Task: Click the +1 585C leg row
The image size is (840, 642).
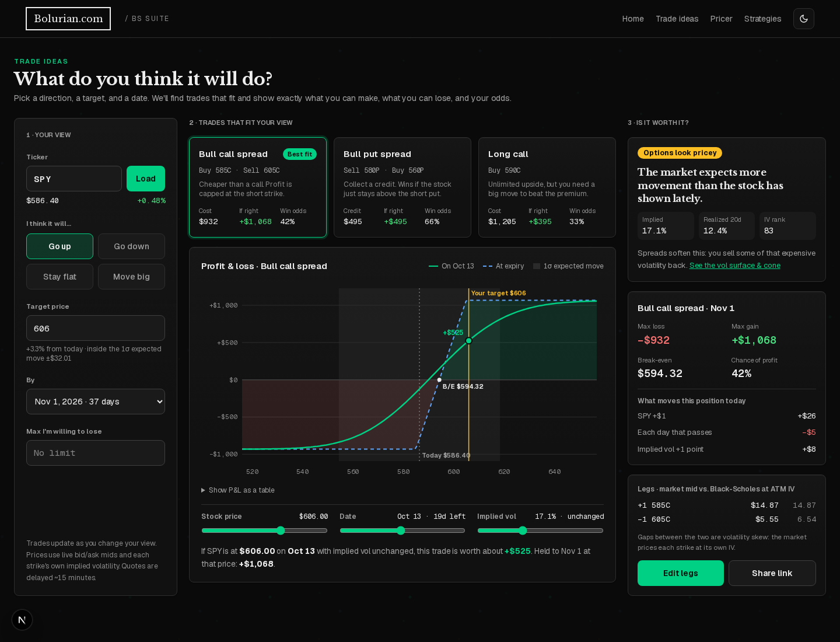Action: tap(727, 505)
